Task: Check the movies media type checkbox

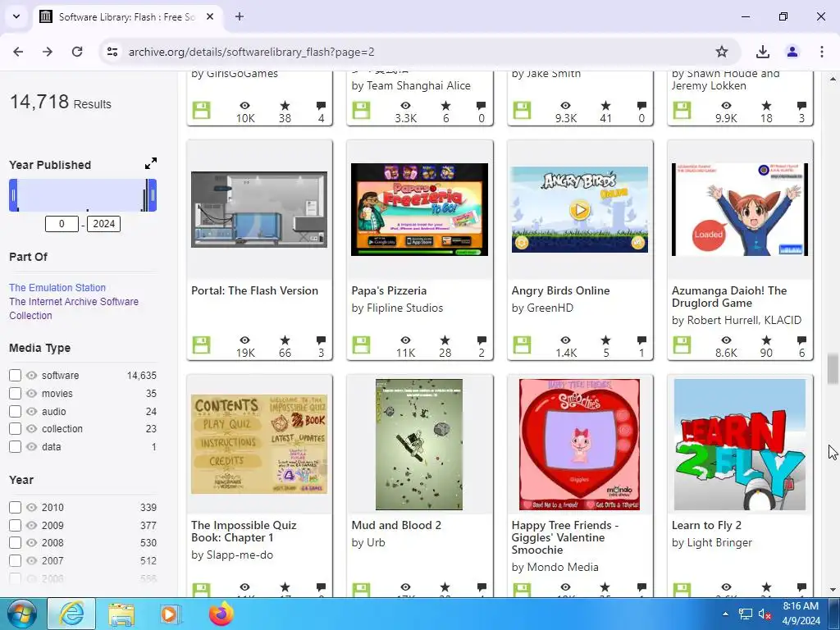Action: [15, 393]
